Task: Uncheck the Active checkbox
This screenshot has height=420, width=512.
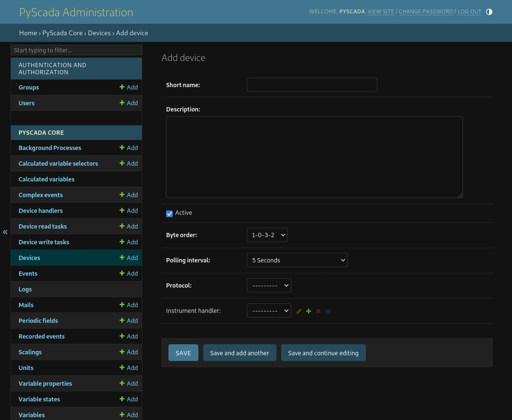Action: 169,213
